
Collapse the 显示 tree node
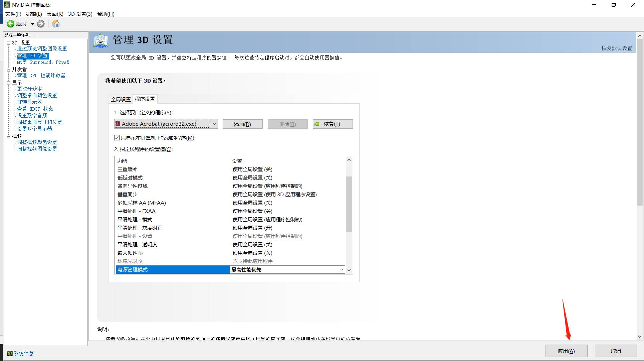point(9,83)
